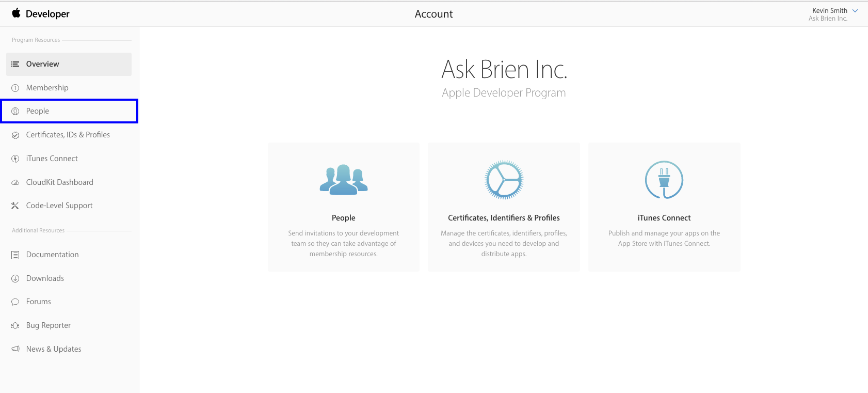Image resolution: width=868 pixels, height=393 pixels.
Task: Click the Account page title
Action: (434, 14)
